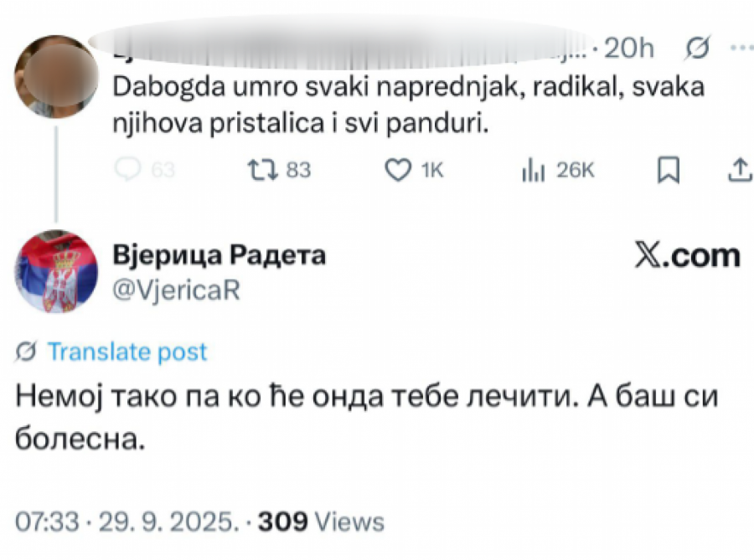The image size is (754, 560).
Task: Open Вјерица Радета's profile via display name
Action: click(x=218, y=255)
